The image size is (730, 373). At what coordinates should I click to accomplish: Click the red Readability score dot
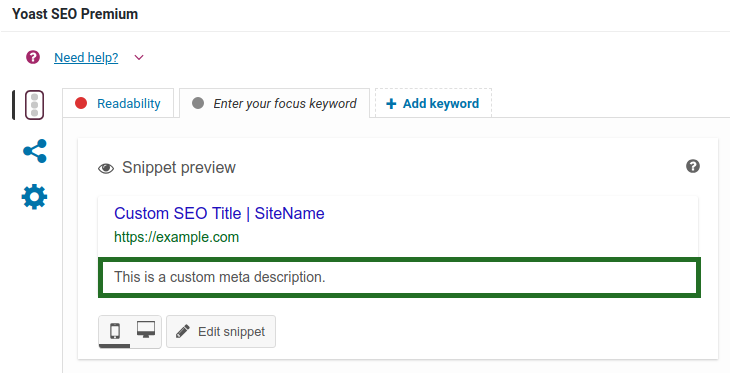click(x=81, y=103)
